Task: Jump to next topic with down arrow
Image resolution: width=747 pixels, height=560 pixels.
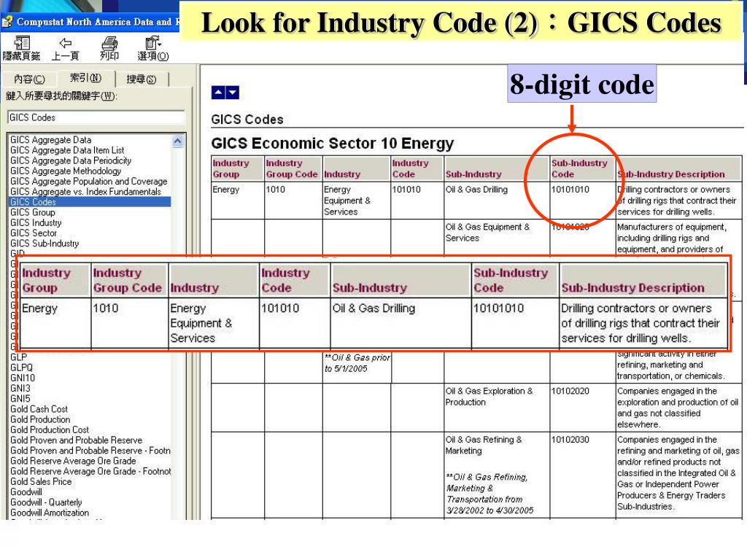Action: tap(233, 93)
